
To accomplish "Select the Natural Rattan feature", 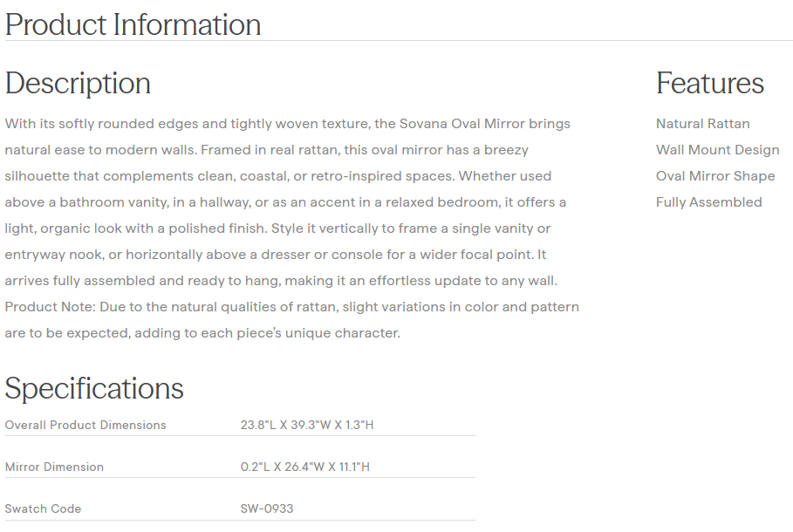I will coord(702,124).
